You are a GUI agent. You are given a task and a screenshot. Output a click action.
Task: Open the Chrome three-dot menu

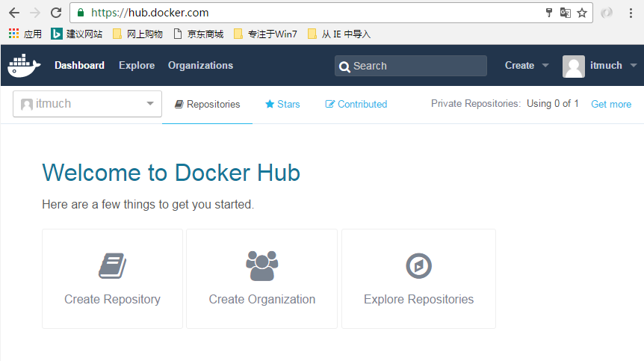click(631, 13)
